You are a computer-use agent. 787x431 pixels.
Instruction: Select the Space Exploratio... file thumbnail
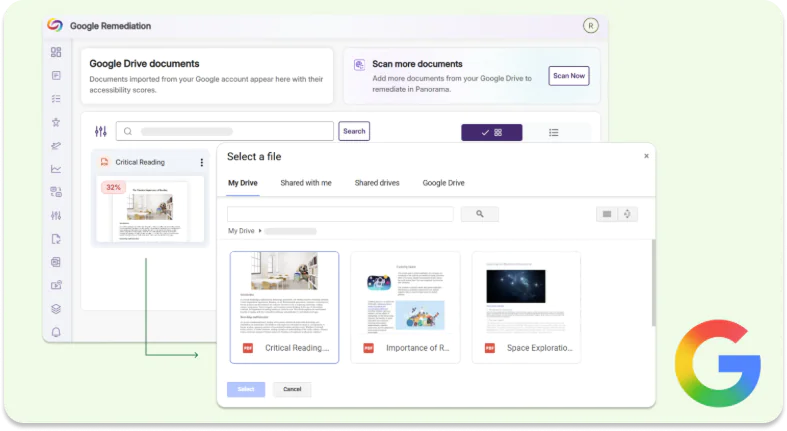[526, 307]
